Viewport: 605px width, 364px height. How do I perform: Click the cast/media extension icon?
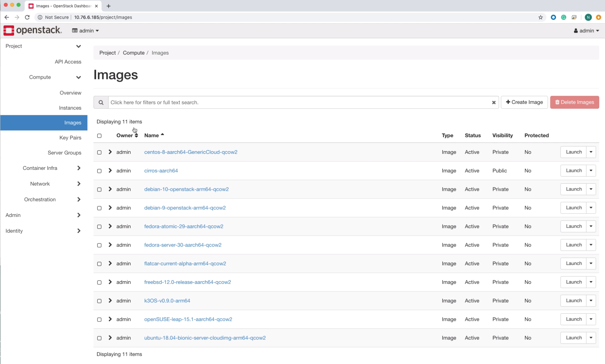574,17
